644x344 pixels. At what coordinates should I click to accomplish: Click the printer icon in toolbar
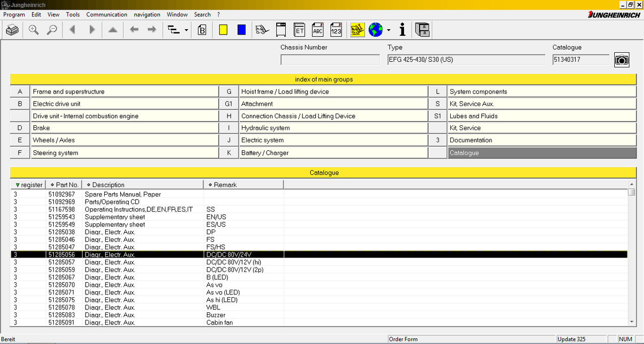click(12, 30)
